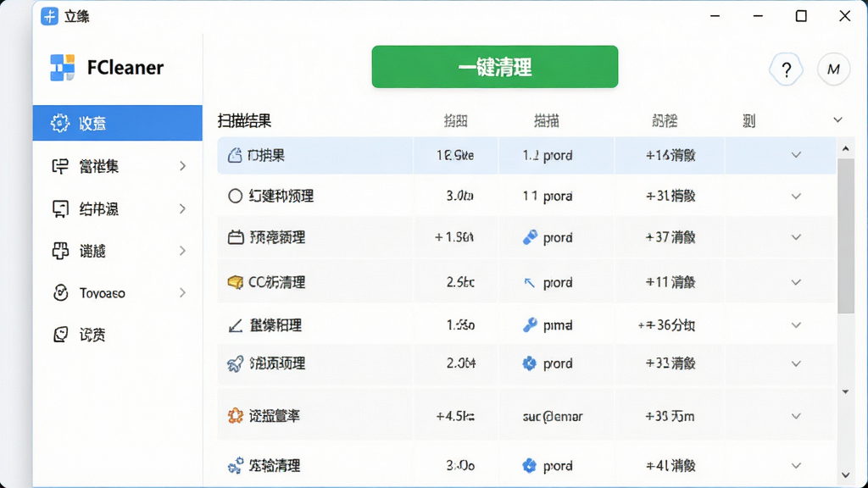Click the blue eraser icon in the +37 row
The image size is (868, 488).
pyautogui.click(x=530, y=237)
